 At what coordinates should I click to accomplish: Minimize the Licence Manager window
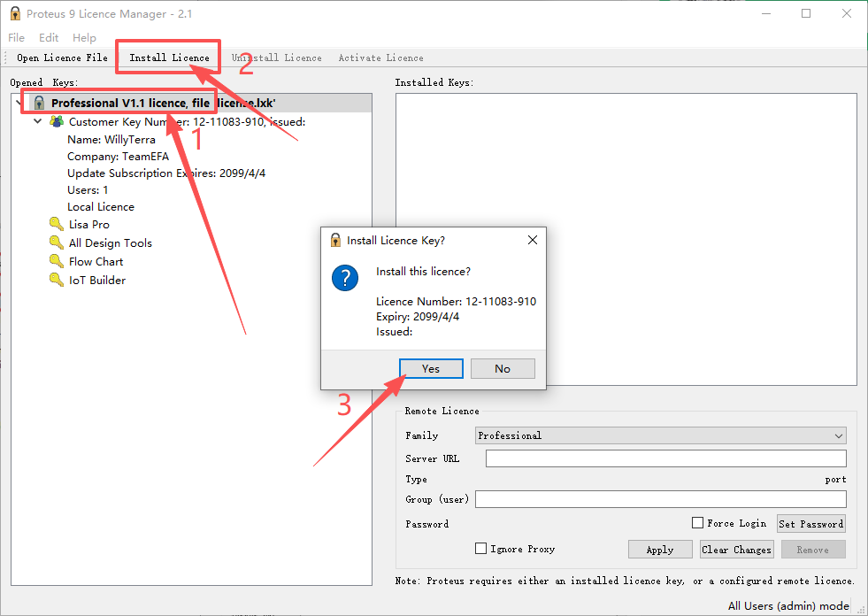(x=766, y=13)
